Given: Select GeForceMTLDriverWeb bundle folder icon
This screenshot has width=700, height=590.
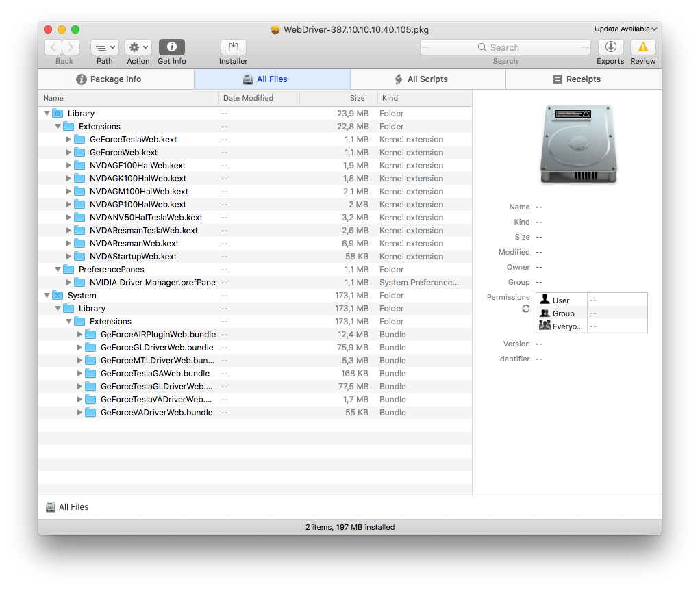Looking at the screenshot, I should pos(90,360).
